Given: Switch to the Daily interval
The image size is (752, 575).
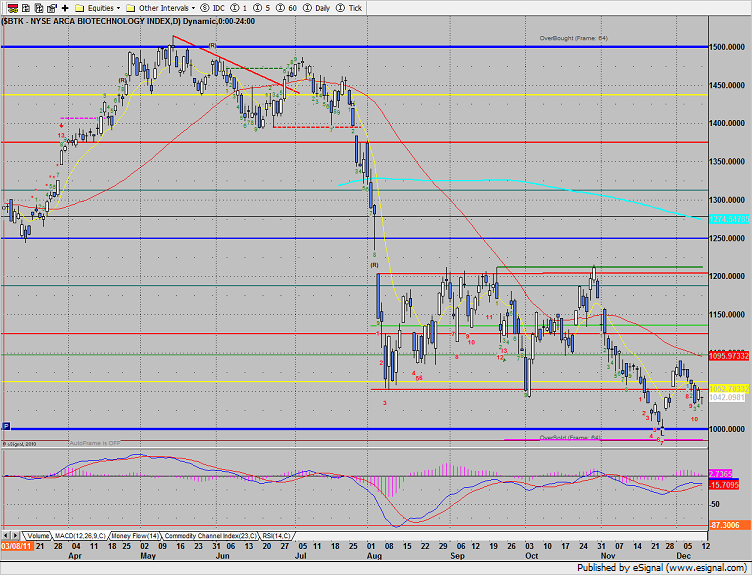Looking at the screenshot, I should point(316,8).
